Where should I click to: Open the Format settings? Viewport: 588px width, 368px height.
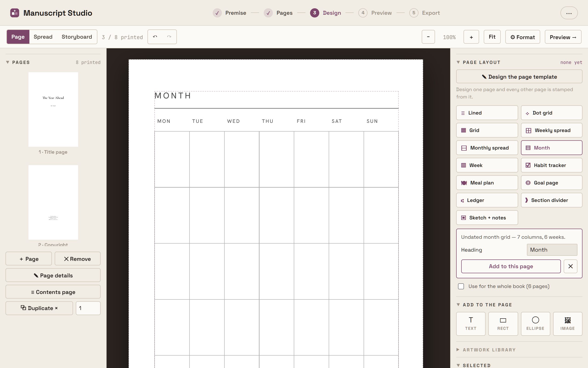click(x=523, y=37)
